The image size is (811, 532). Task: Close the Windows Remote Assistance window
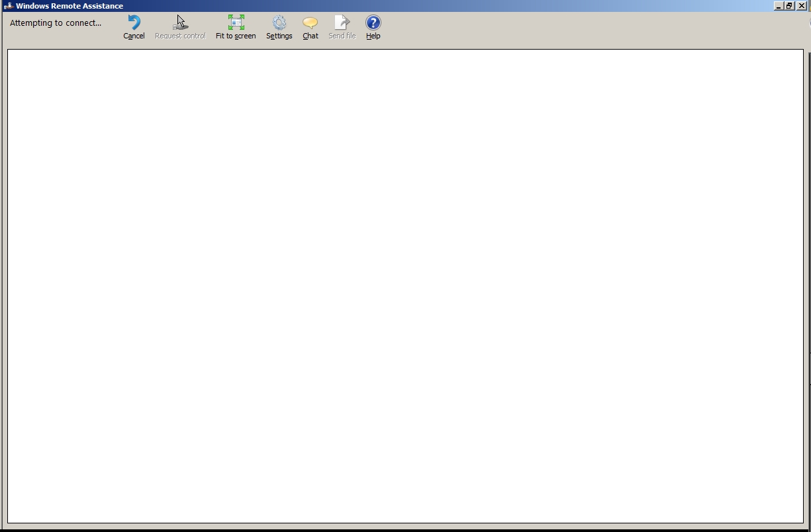802,5
